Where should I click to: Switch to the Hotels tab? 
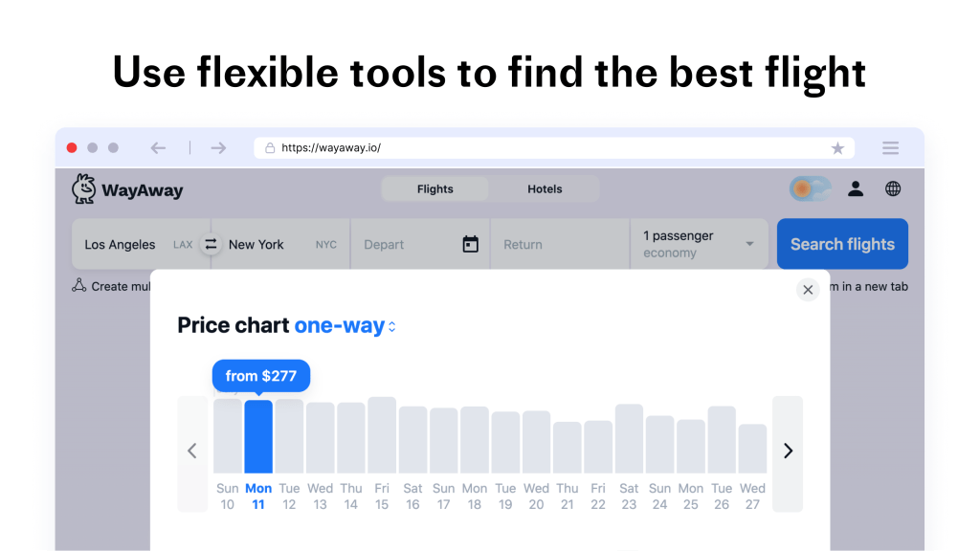click(x=545, y=189)
